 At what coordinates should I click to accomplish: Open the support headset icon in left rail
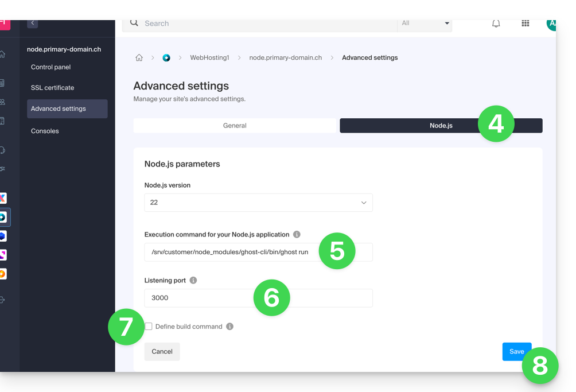(2, 150)
